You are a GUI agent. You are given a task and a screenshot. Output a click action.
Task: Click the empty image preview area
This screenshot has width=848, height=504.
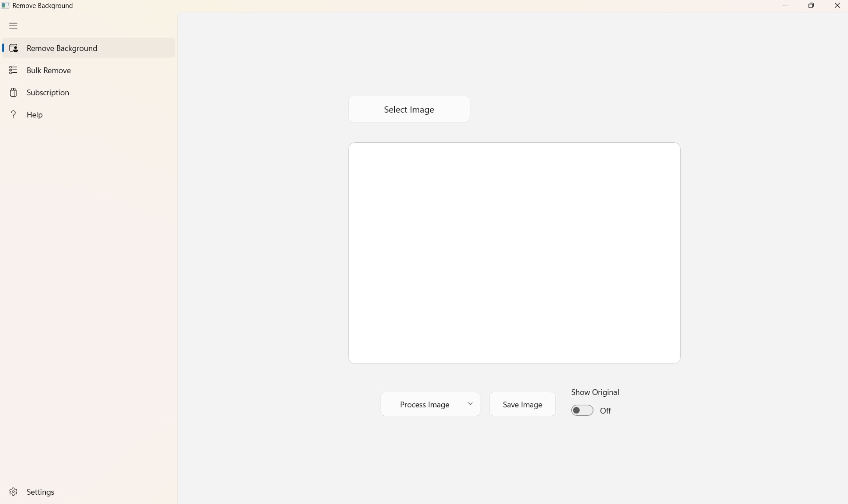[514, 253]
